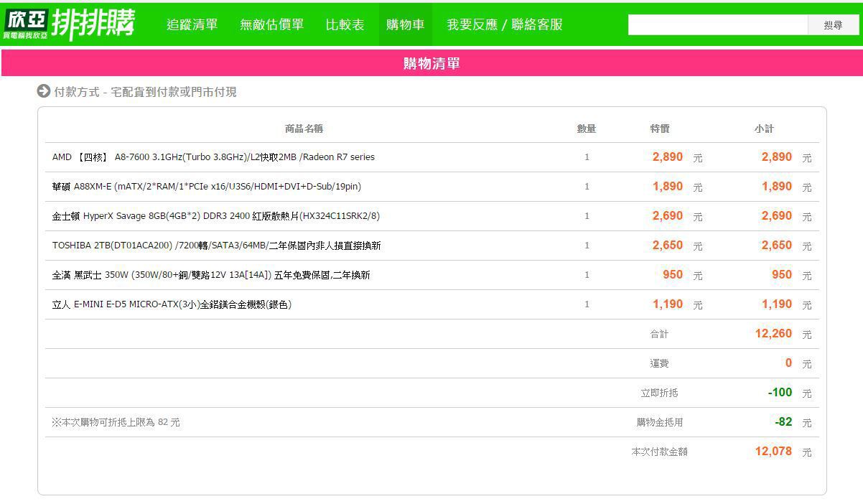The height and width of the screenshot is (504, 863).
Task: Select the 華碩 A88XM-E motherboard item
Action: [207, 187]
